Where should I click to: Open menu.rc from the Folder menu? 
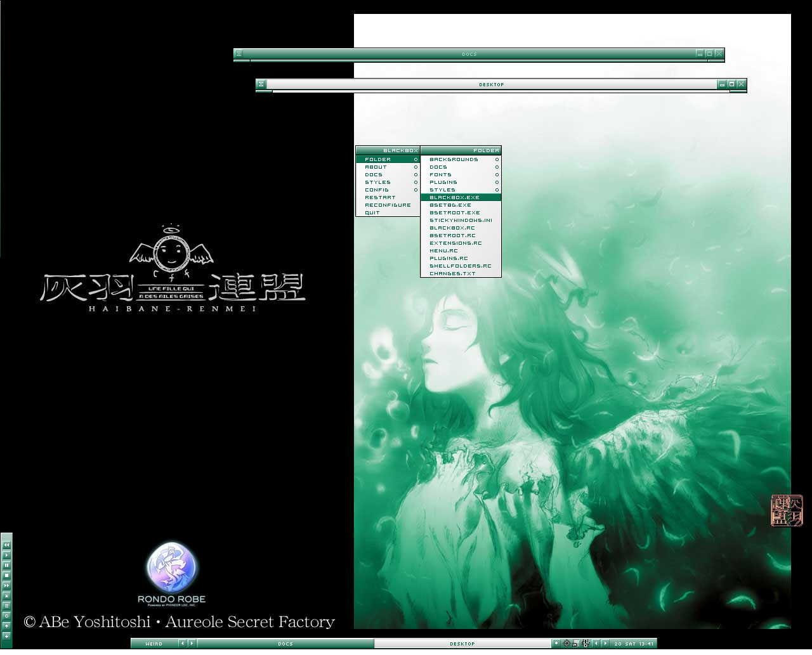(461, 250)
